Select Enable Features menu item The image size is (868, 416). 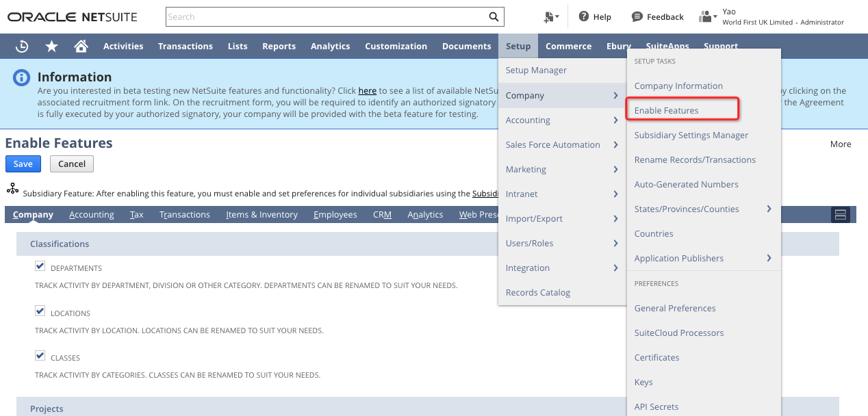[666, 110]
